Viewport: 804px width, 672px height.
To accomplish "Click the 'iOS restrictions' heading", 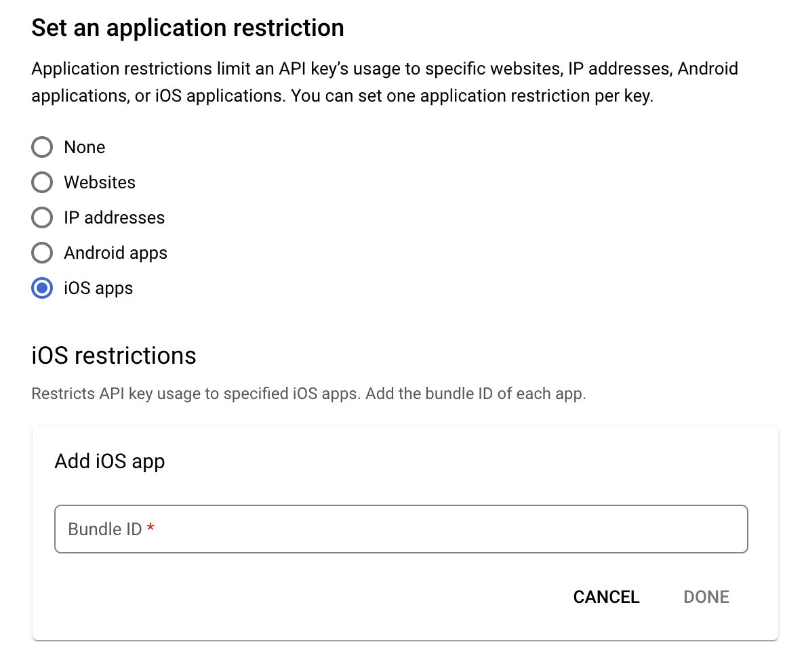I will [114, 356].
